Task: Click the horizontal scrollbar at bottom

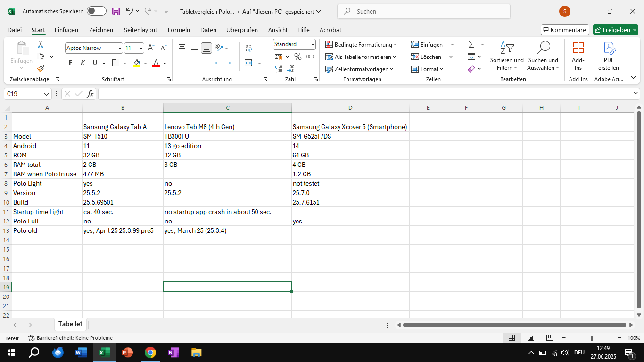Action: click(x=514, y=325)
